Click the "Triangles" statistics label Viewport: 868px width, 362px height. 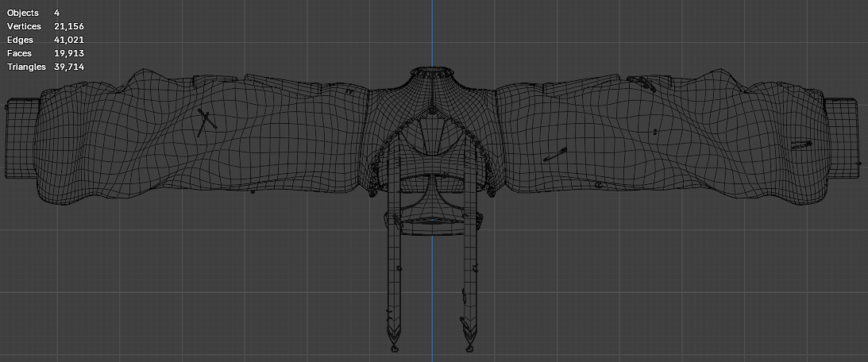pos(26,67)
